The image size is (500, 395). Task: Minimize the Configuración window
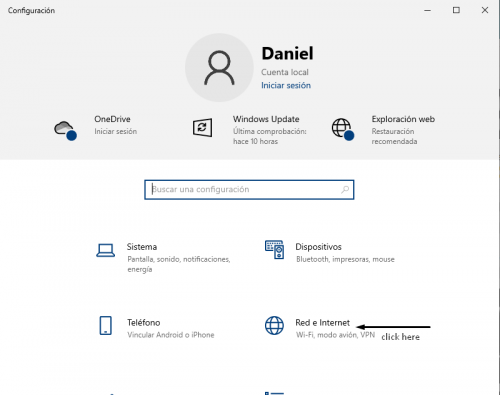427,10
